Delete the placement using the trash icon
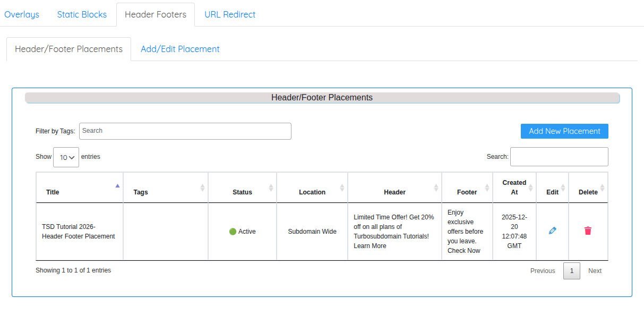The height and width of the screenshot is (315, 644). [x=588, y=230]
